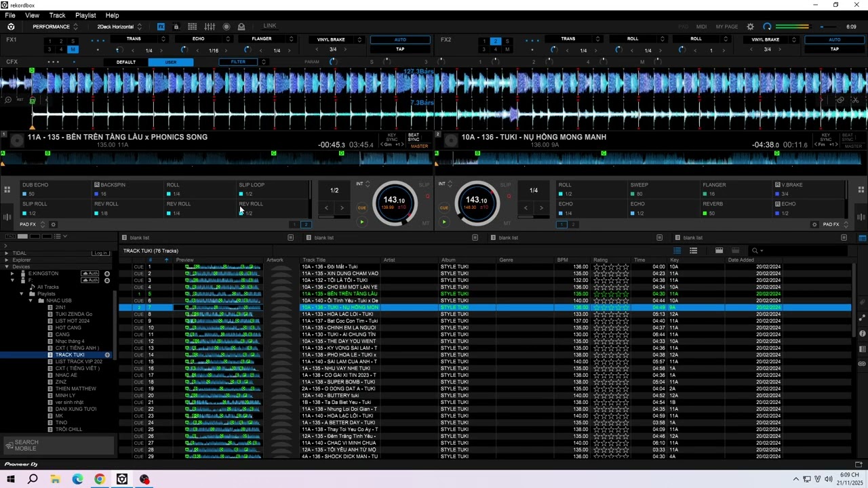Click the recording panel icon
868x488 pixels.
[x=226, y=26]
